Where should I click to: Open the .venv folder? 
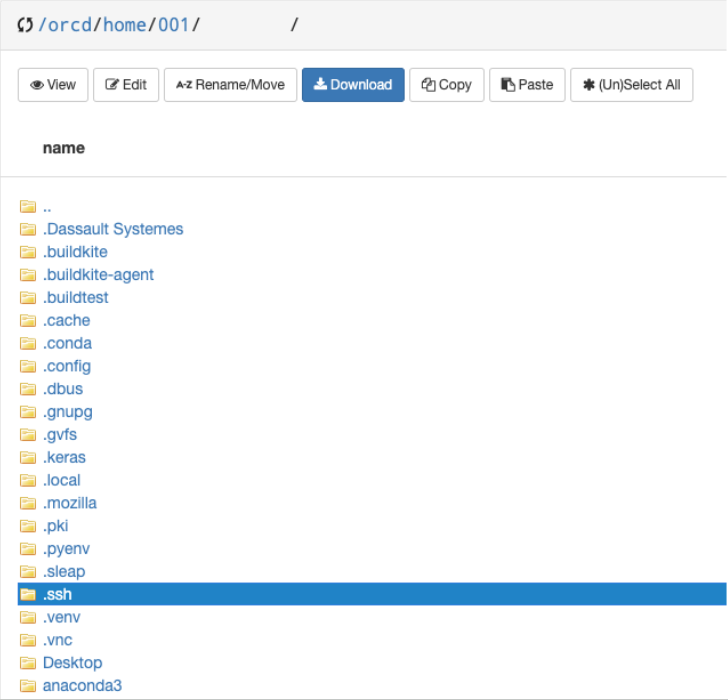point(61,617)
